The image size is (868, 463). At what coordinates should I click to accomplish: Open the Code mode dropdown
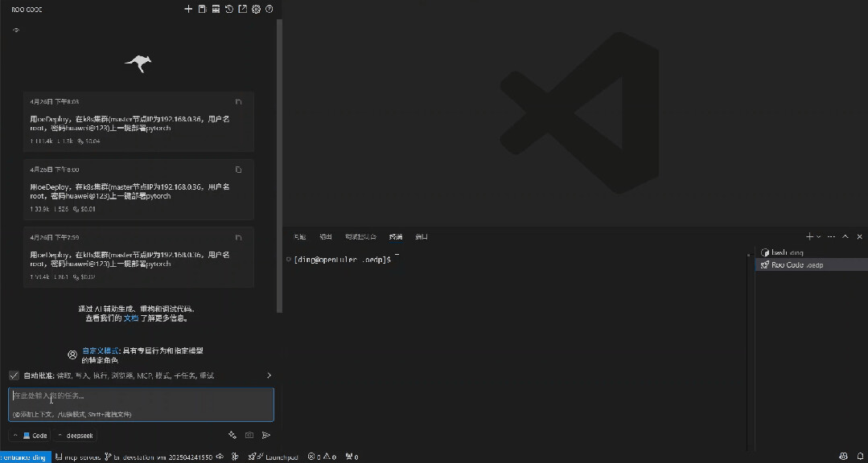tap(31, 435)
